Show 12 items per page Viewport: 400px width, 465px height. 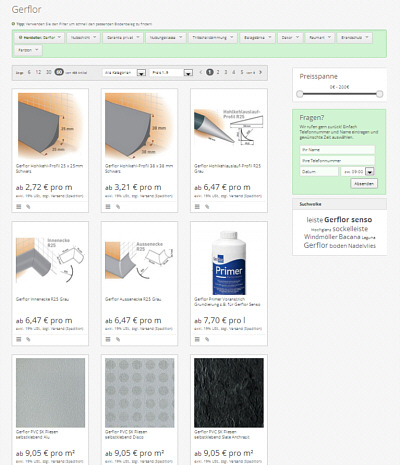pos(38,72)
